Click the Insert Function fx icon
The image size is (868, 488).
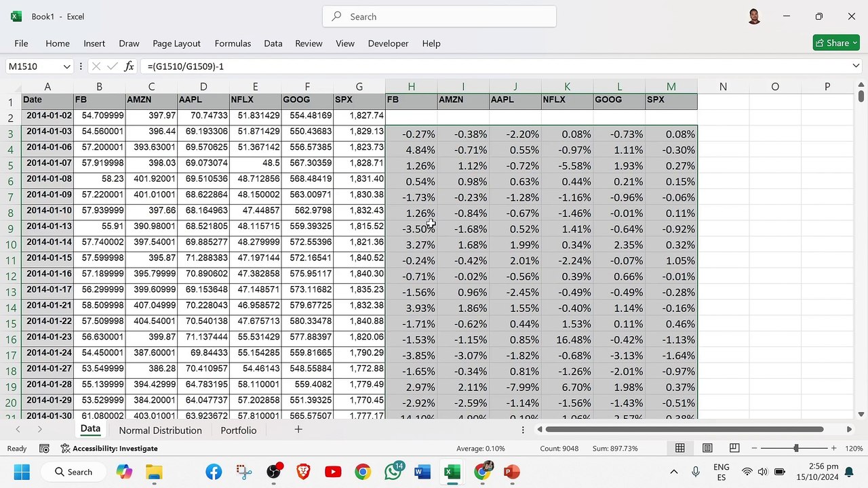click(x=129, y=66)
